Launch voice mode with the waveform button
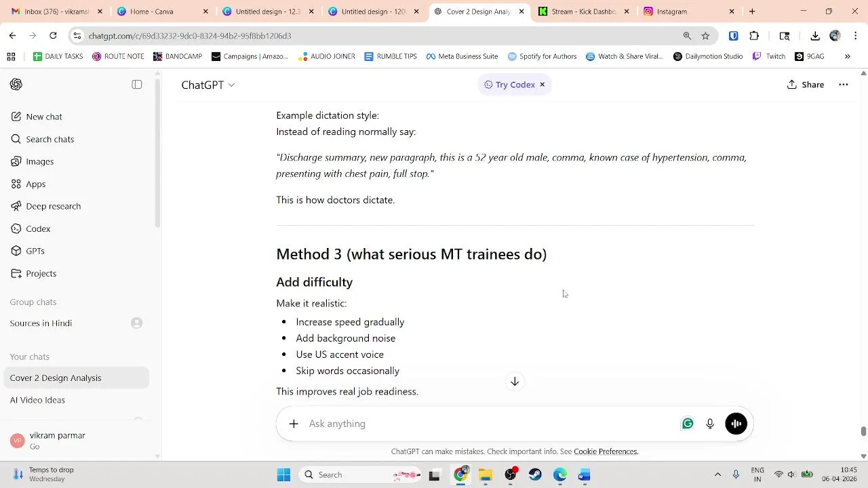This screenshot has width=868, height=488. click(736, 424)
